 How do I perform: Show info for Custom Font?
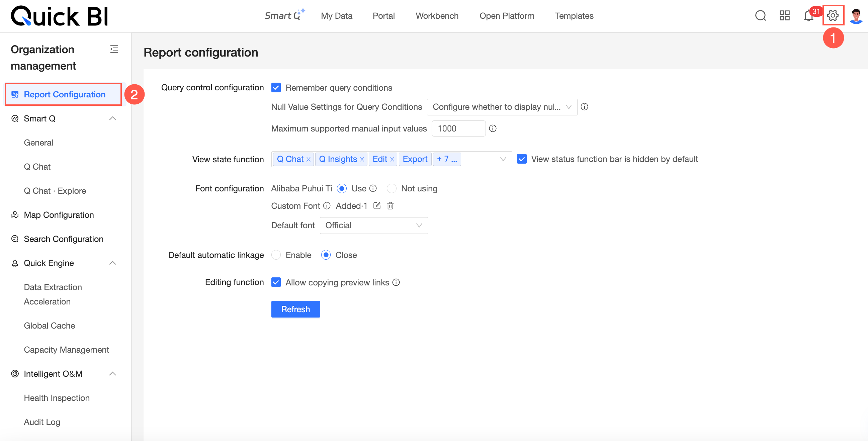(327, 206)
